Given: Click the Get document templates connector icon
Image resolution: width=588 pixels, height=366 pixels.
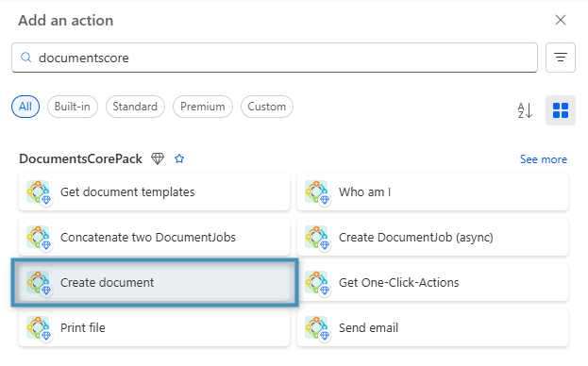Looking at the screenshot, I should tap(39, 192).
